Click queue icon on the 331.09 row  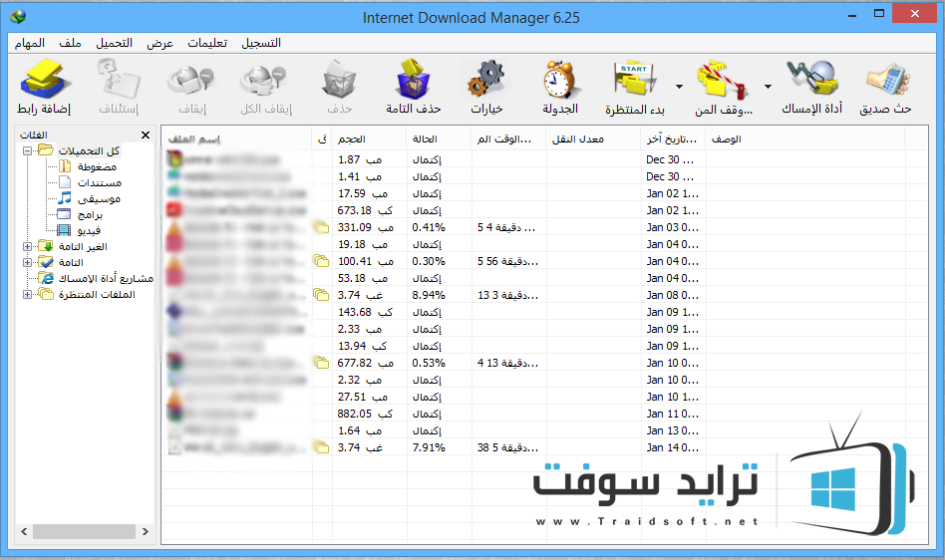tap(321, 227)
